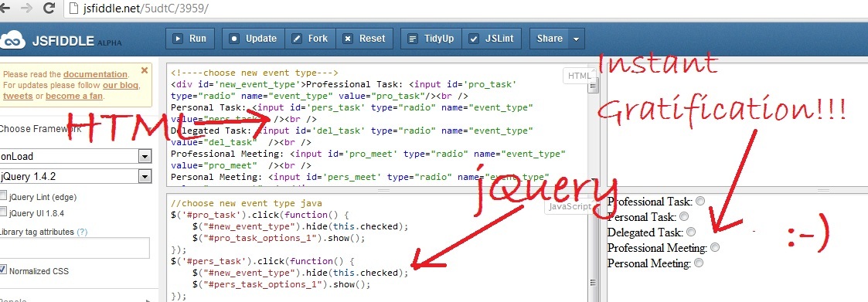Click 'become a fan' link
The width and height of the screenshot is (868, 302).
coord(74,96)
